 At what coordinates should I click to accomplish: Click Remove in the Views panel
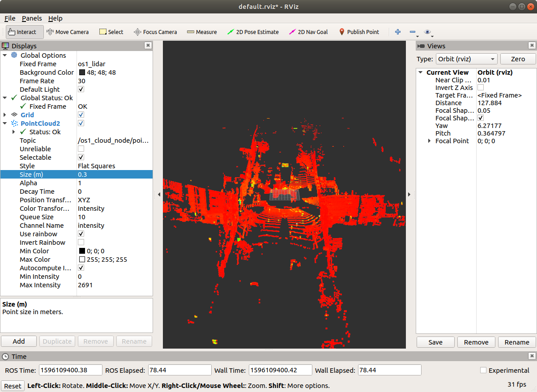click(x=476, y=342)
